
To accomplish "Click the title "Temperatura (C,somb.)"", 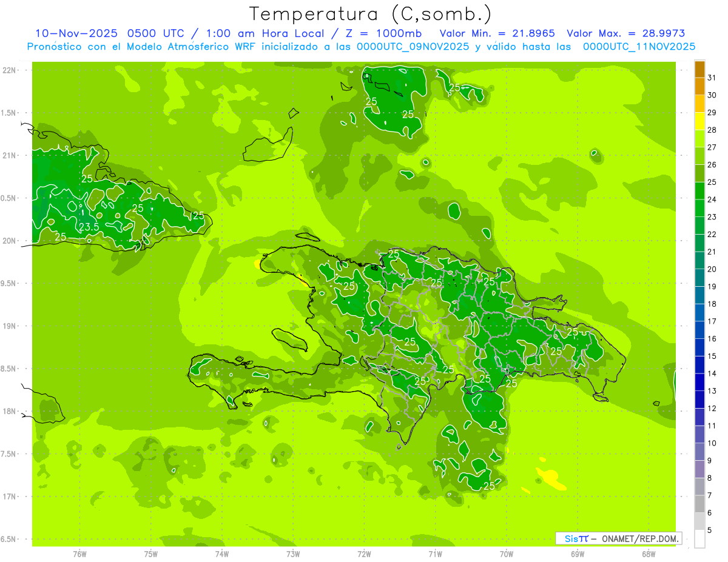I will tap(371, 15).
